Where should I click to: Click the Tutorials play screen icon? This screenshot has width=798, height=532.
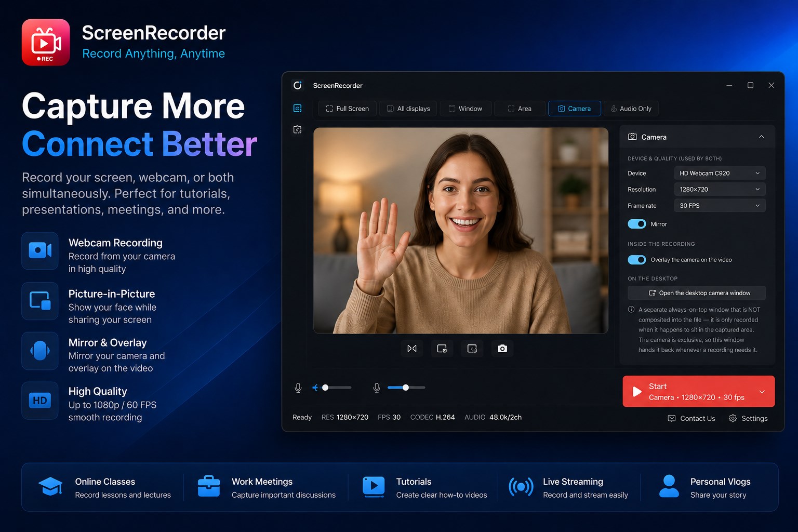374,487
